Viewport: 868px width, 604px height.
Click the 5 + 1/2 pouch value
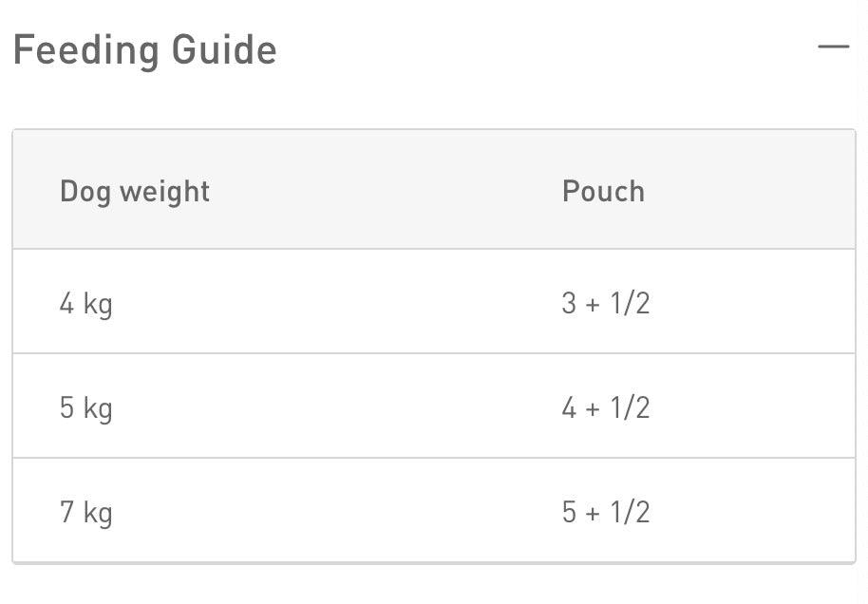pos(606,512)
